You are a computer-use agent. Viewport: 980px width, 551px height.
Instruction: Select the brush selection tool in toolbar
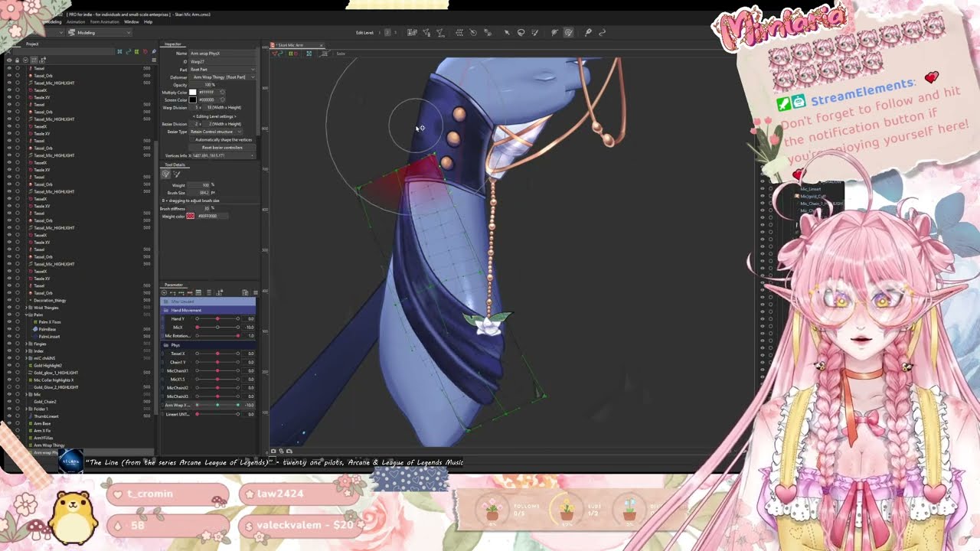pyautogui.click(x=534, y=33)
